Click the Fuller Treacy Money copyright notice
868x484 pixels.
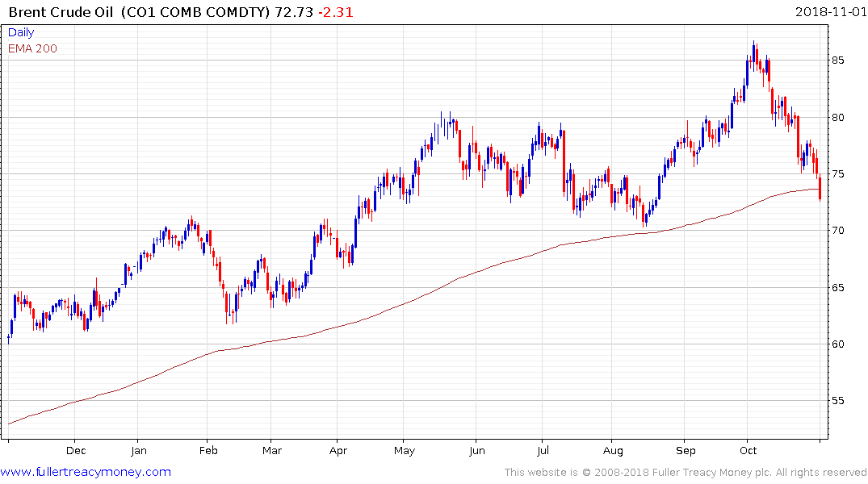686,473
